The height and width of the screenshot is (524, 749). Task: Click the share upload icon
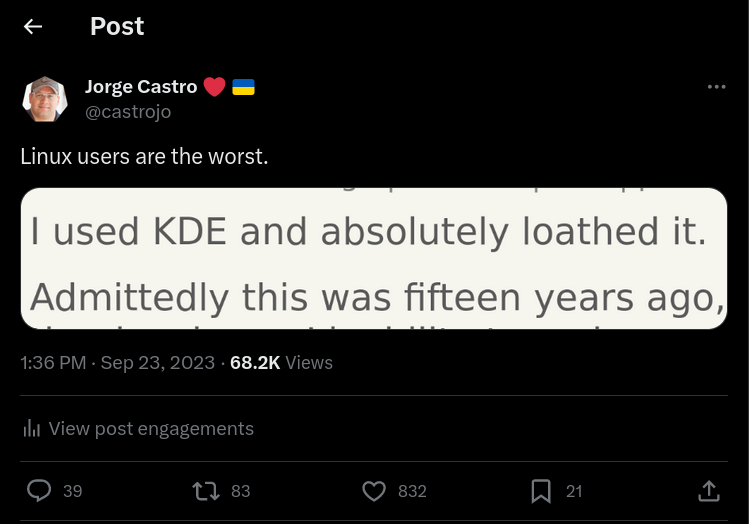click(x=708, y=491)
